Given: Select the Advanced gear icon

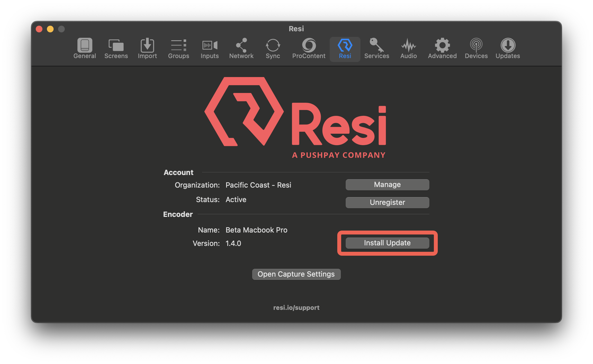Looking at the screenshot, I should point(442,48).
